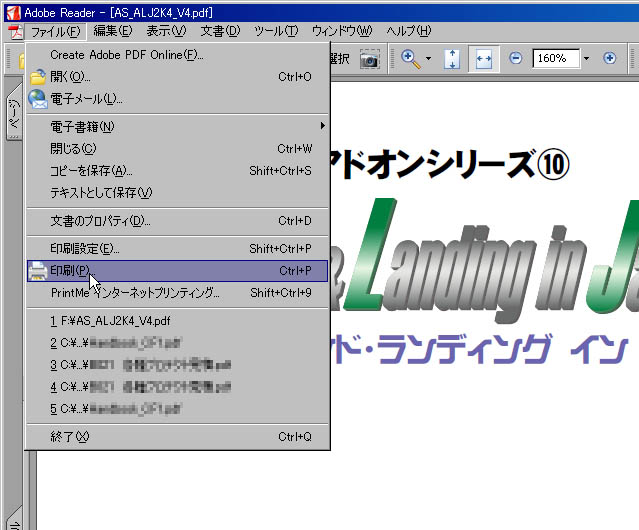Choose 印刷(P)... menu entry
639x530 pixels.
click(177, 270)
